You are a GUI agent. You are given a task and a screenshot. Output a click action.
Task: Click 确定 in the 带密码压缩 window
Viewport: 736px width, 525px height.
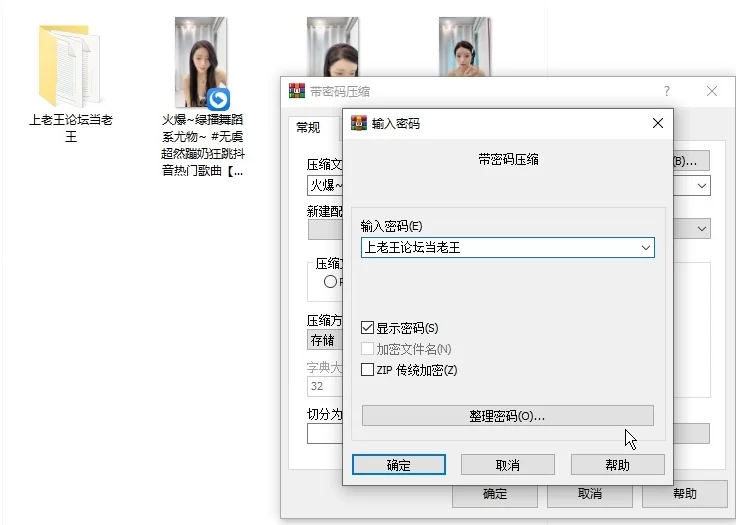click(x=495, y=494)
